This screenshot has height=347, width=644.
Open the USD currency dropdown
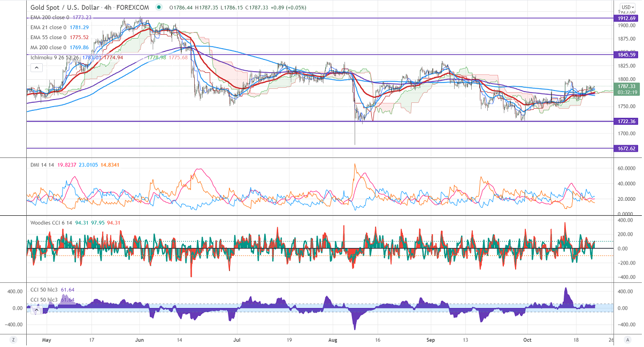coord(626,7)
